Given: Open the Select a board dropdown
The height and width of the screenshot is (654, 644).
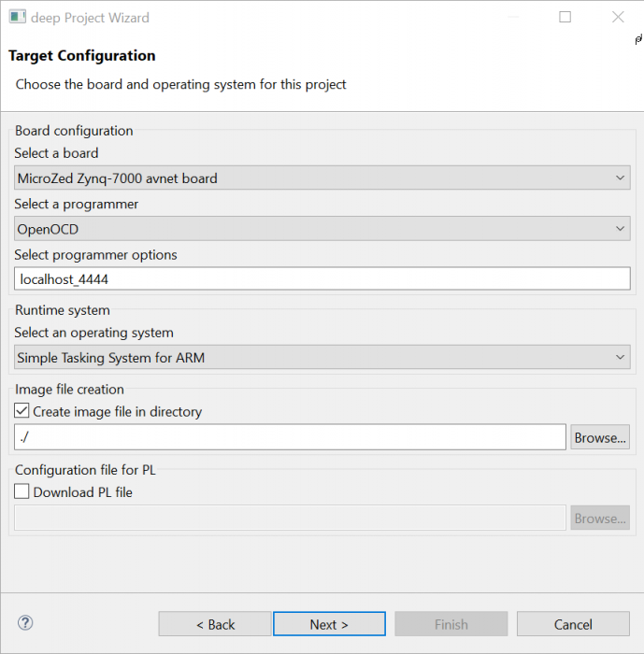Looking at the screenshot, I should point(322,178).
